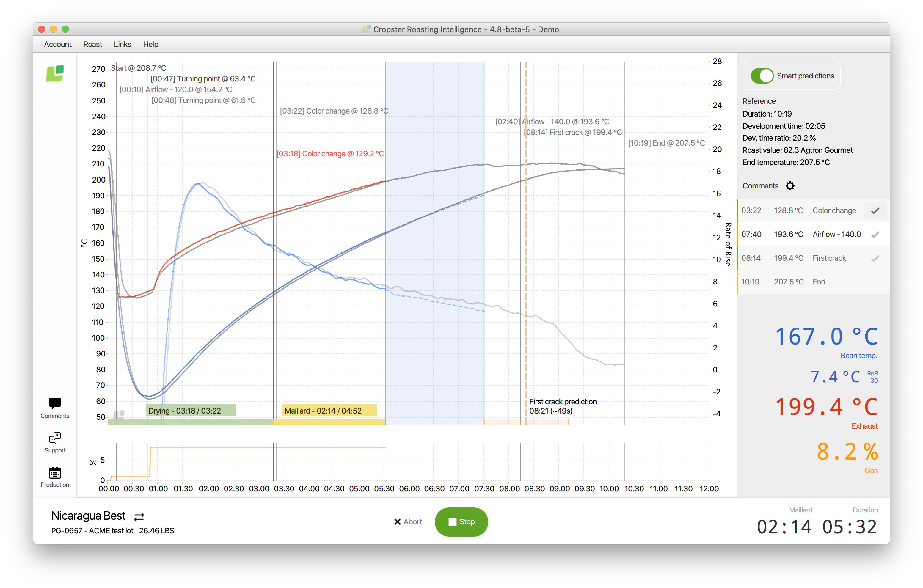Click the Airflow - 120.0 @ 154.2 °C annotation
The image size is (923, 588).
coord(176,89)
